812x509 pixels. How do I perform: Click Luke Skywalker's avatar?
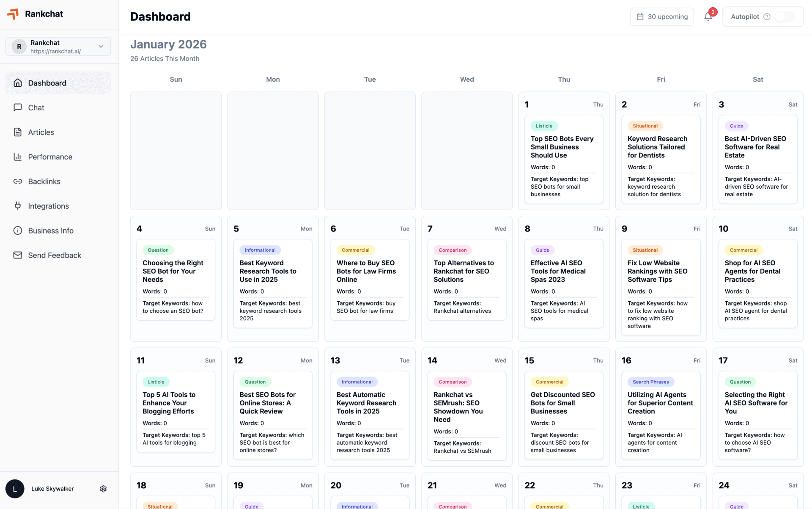pos(15,489)
